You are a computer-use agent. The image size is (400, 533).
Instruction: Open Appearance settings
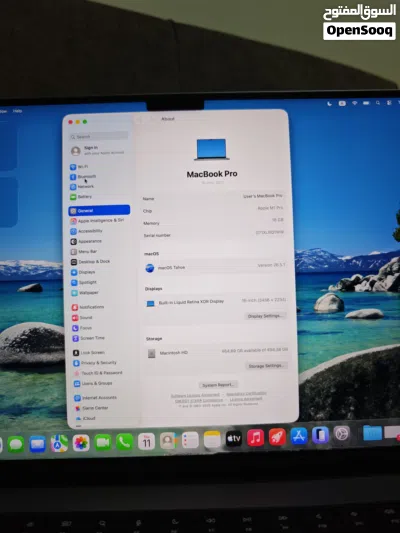tap(86, 241)
